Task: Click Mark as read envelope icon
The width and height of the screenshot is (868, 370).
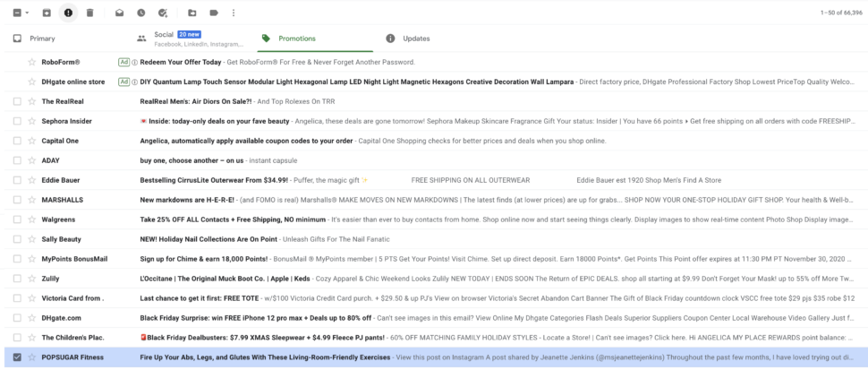Action: pos(120,13)
